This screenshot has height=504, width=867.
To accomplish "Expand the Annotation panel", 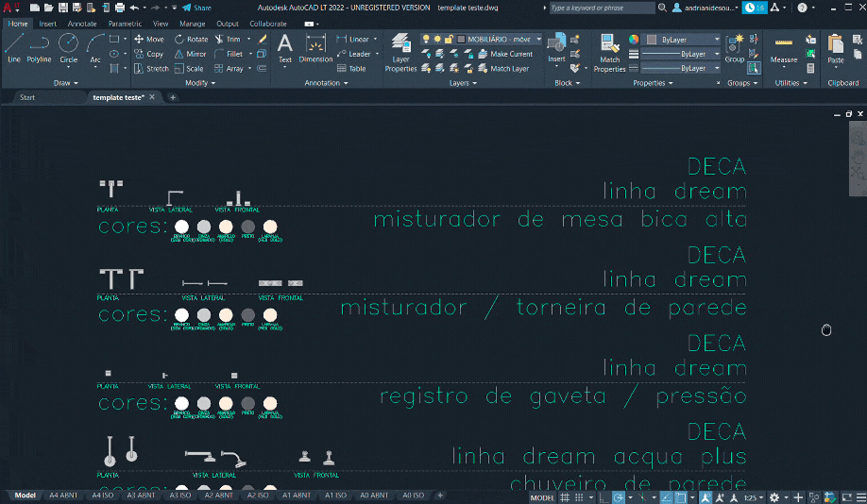I will pyautogui.click(x=326, y=83).
